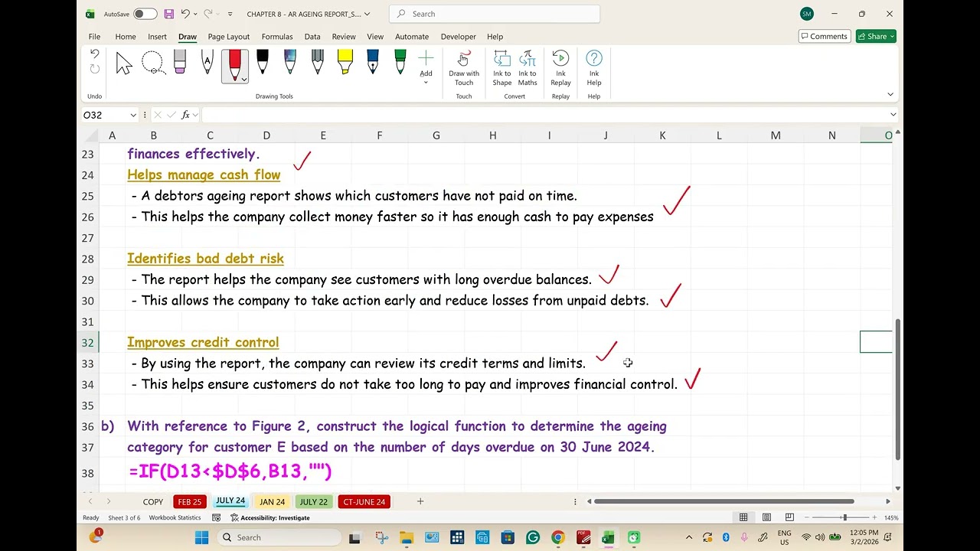Switch to Page Break Preview in the status bar
The image size is (980, 551).
tap(789, 517)
